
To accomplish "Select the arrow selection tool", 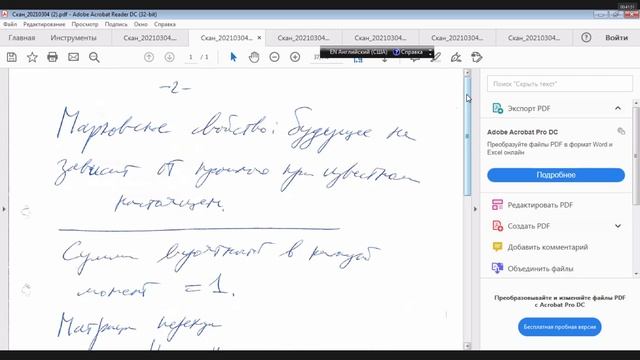I will 233,57.
